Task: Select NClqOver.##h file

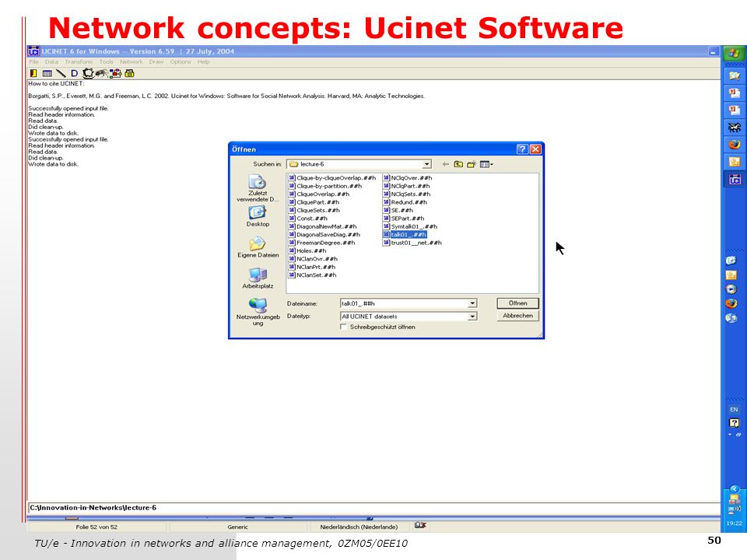Action: click(407, 178)
